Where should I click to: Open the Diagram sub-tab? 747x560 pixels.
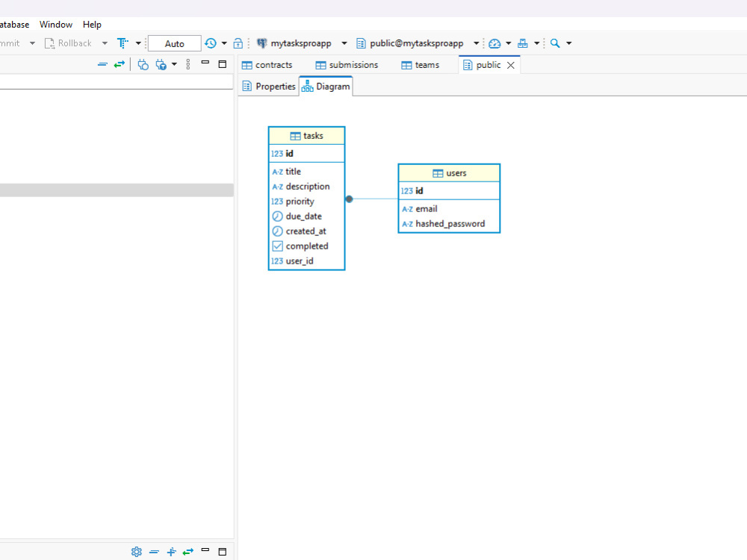[326, 87]
